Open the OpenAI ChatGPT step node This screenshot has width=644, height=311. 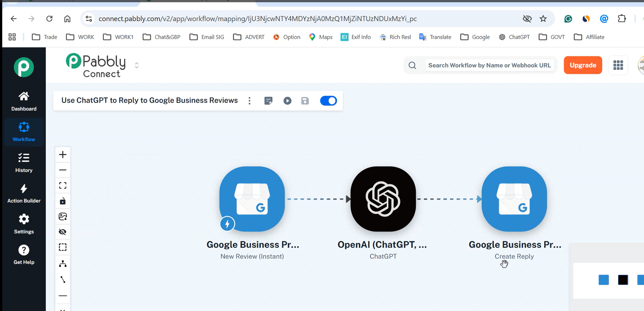pos(383,199)
